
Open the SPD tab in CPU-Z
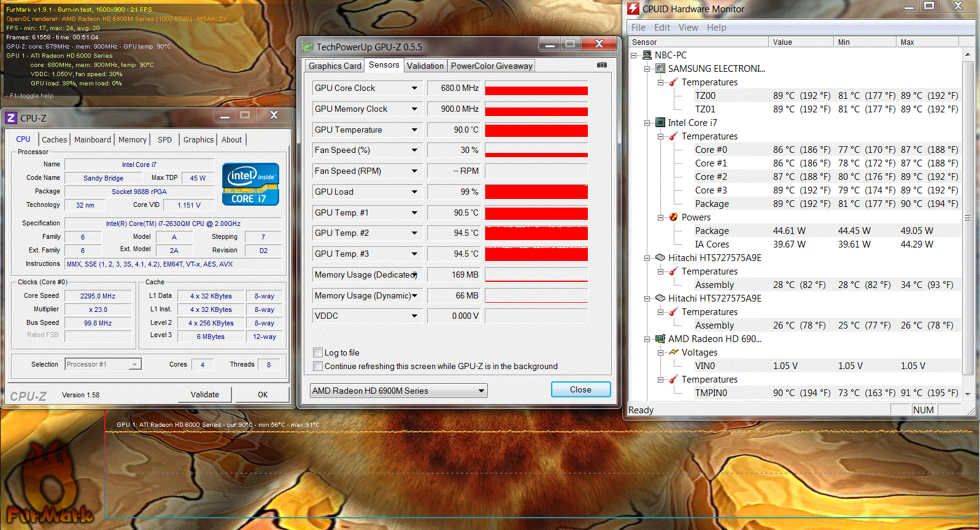point(165,140)
